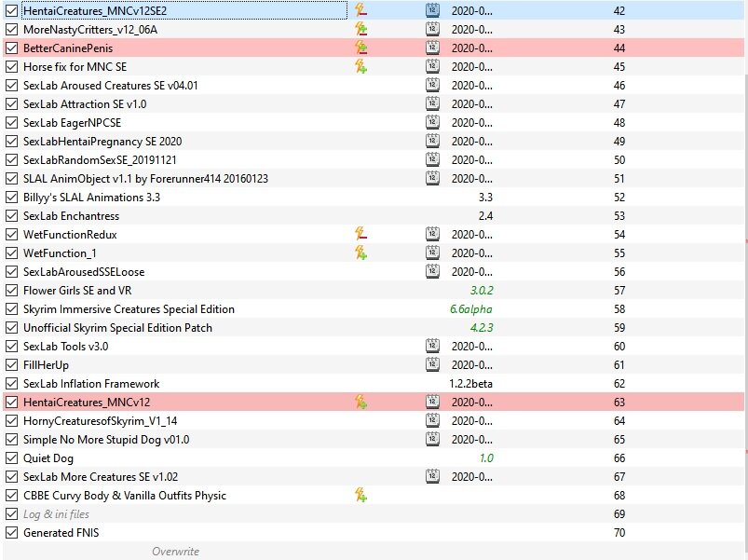Click the date icon on SexLab More Creatures SE row
Image resolution: width=748 pixels, height=560 pixels.
432,475
